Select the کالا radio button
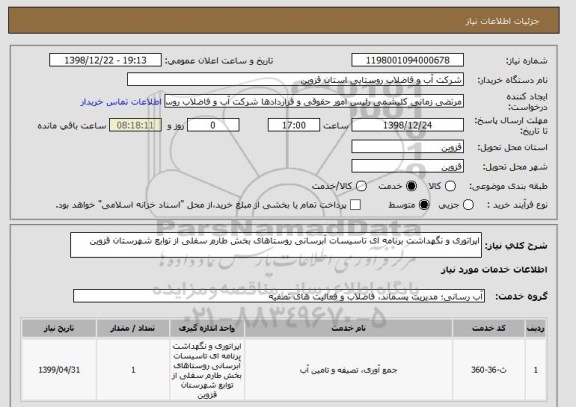 (x=450, y=186)
